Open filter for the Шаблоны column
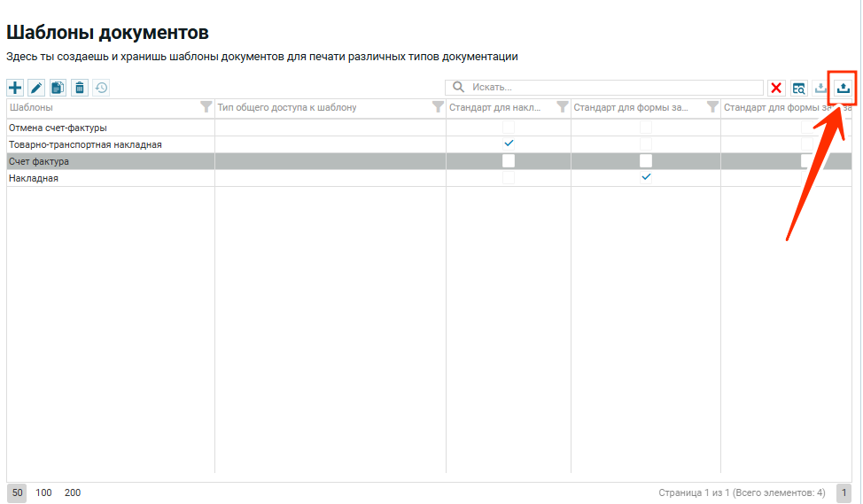The height and width of the screenshot is (504, 863). pos(206,107)
